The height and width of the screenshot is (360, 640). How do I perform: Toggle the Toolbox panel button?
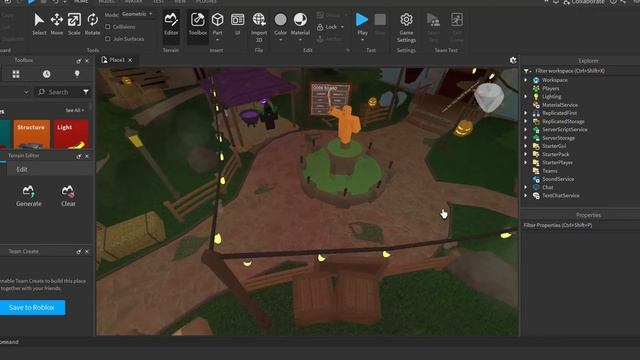click(x=198, y=24)
